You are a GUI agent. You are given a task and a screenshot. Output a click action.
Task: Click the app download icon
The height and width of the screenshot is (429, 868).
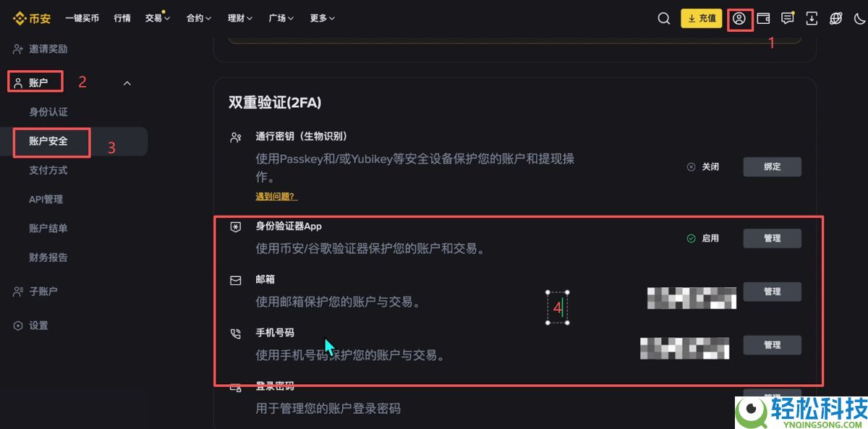click(811, 19)
